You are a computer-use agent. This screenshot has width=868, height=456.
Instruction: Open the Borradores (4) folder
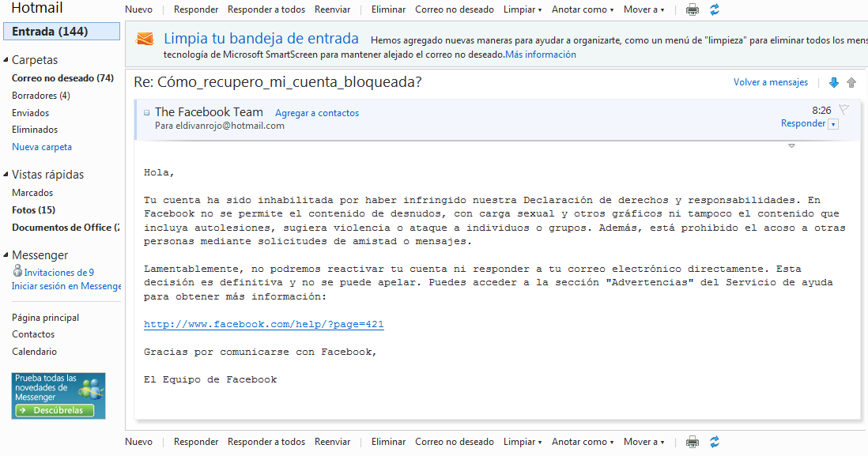[41, 95]
